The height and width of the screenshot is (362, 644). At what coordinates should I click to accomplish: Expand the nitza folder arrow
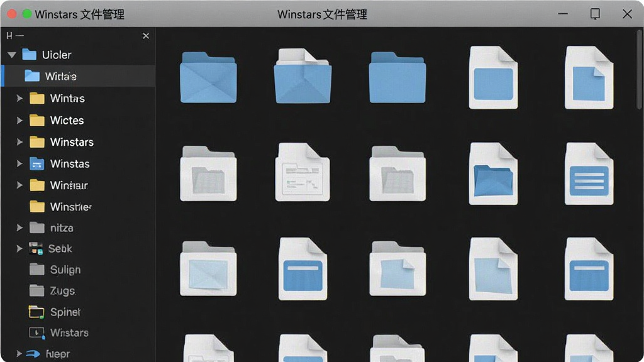(19, 228)
